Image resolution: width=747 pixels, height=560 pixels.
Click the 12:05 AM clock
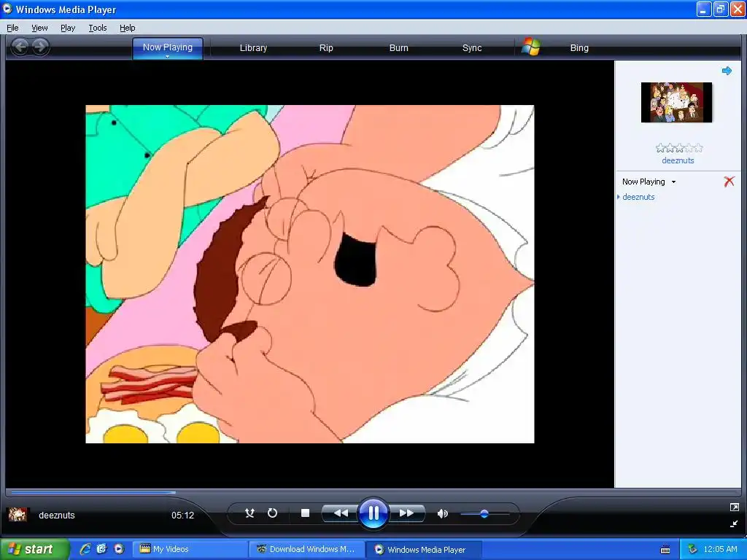click(720, 549)
